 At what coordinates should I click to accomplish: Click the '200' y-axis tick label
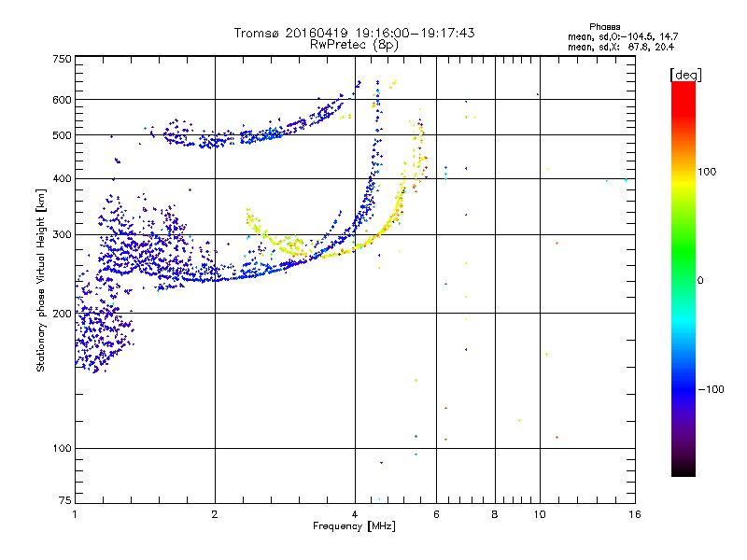click(x=62, y=314)
